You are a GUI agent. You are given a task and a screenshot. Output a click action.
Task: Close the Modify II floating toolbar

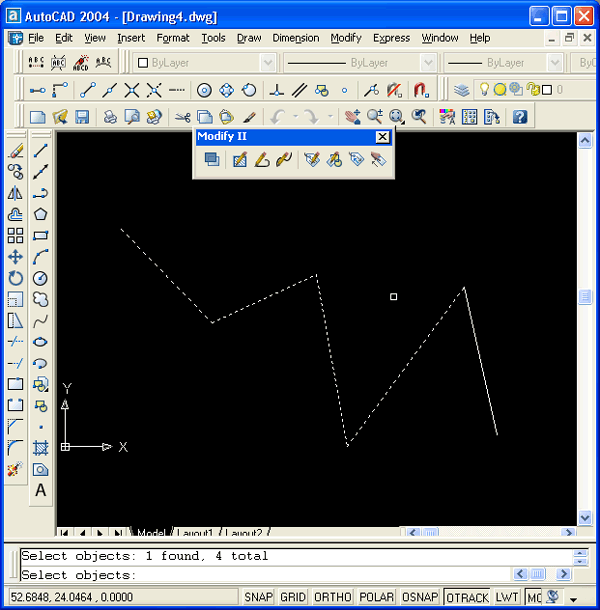click(x=382, y=137)
